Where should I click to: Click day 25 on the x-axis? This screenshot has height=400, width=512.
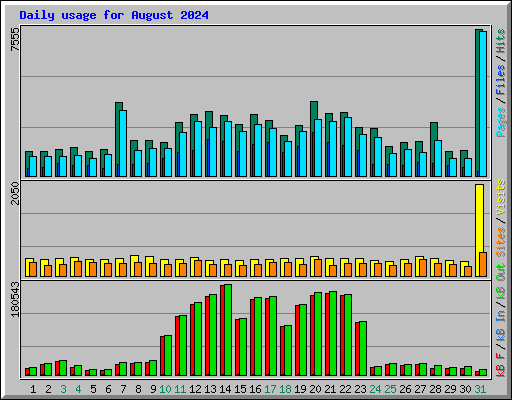(x=390, y=389)
